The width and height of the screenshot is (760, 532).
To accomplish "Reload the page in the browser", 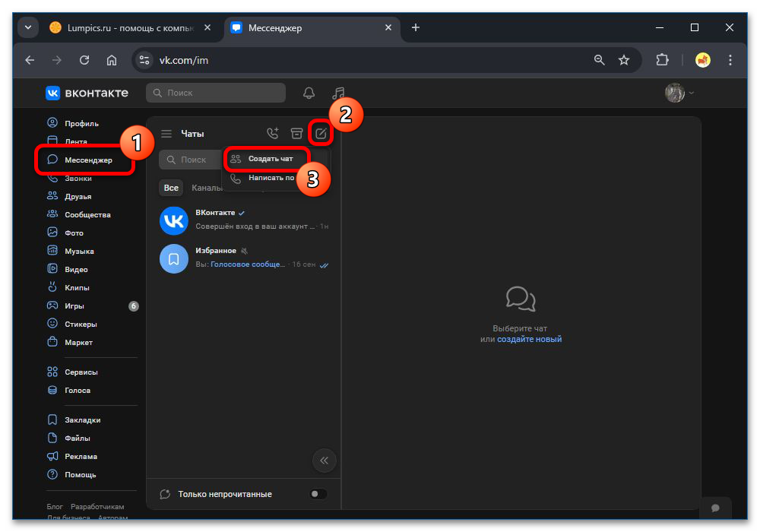I will pos(84,60).
